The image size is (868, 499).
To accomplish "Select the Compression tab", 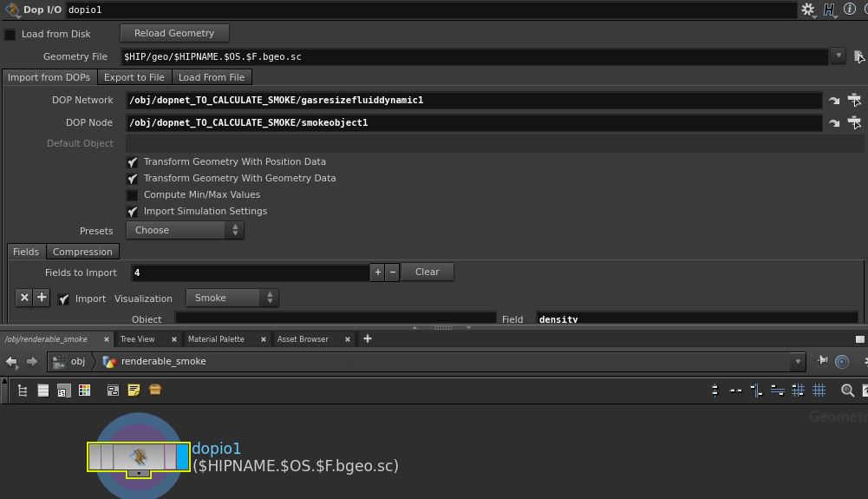I will (x=82, y=252).
